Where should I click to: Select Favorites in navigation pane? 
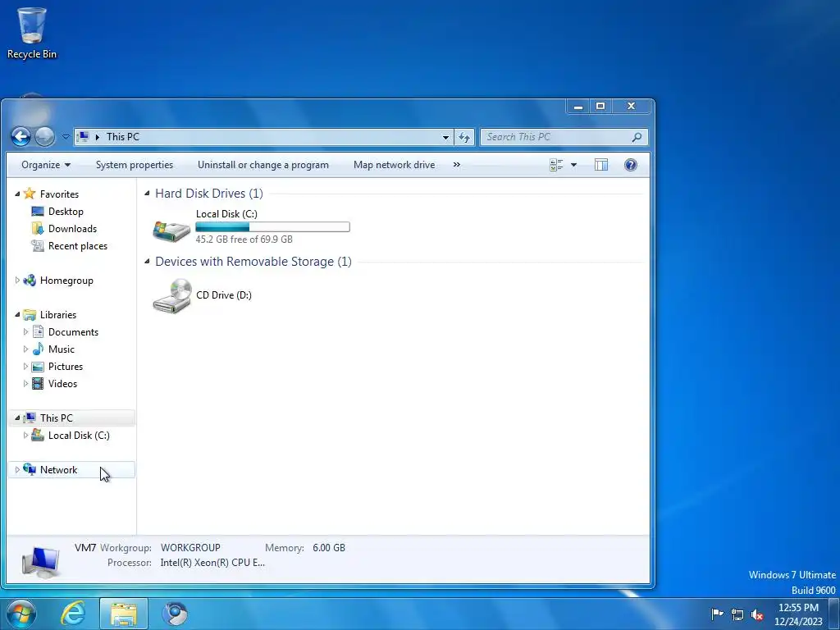59,194
